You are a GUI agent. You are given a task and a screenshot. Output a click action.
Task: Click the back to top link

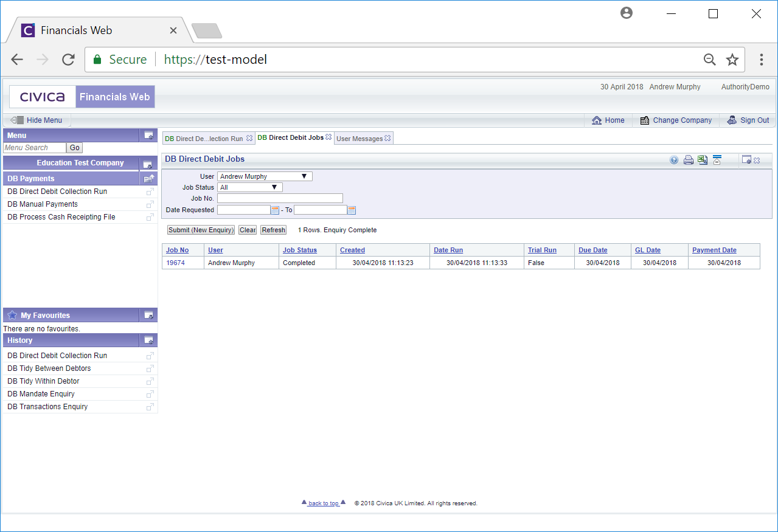(324, 503)
